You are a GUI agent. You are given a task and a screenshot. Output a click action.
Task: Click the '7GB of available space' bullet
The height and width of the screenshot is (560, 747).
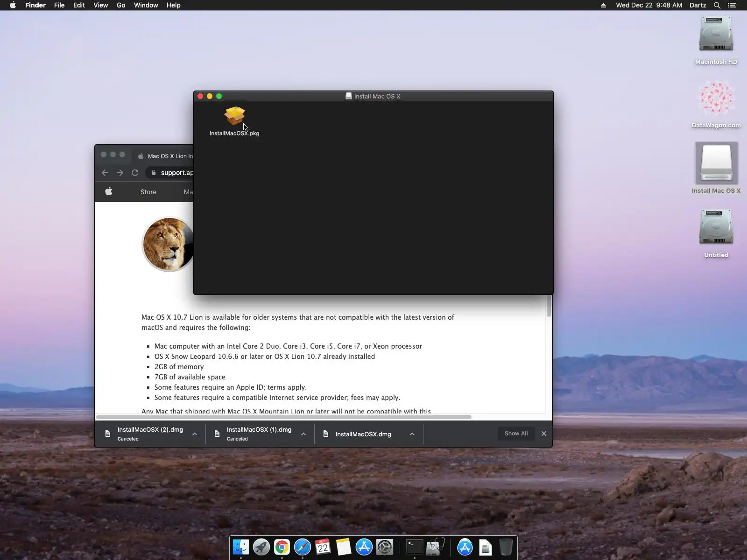tap(190, 377)
